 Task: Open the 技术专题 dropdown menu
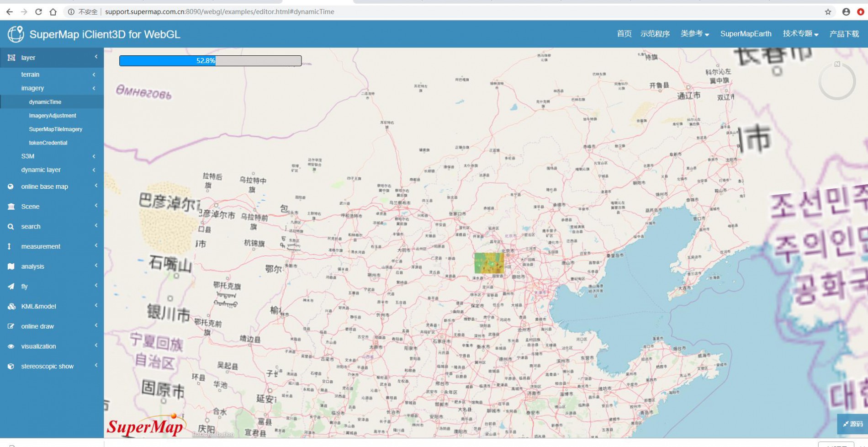(x=801, y=34)
